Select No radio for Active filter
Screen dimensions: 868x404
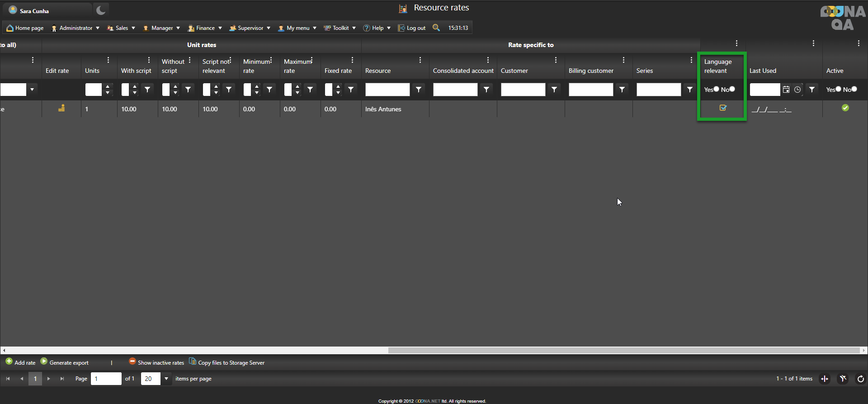[x=854, y=89]
